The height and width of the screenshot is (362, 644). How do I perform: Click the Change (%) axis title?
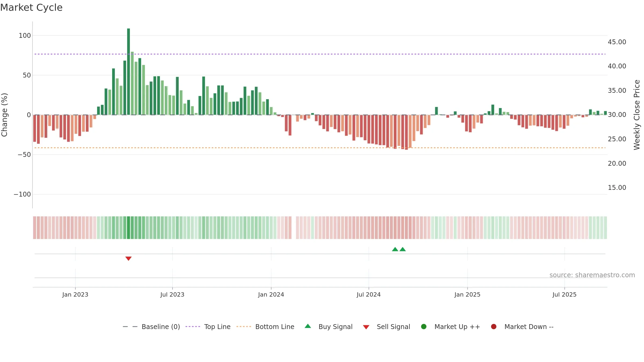tap(4, 115)
